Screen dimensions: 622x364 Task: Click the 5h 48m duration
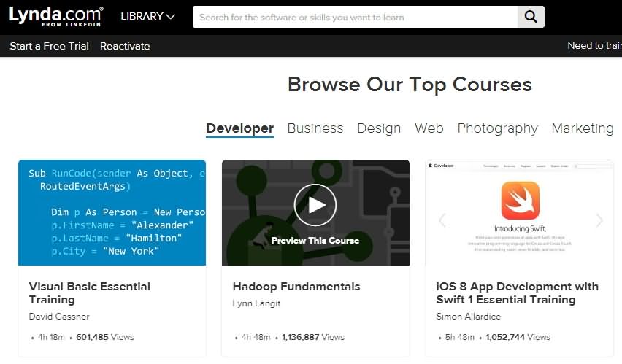pyautogui.click(x=460, y=337)
